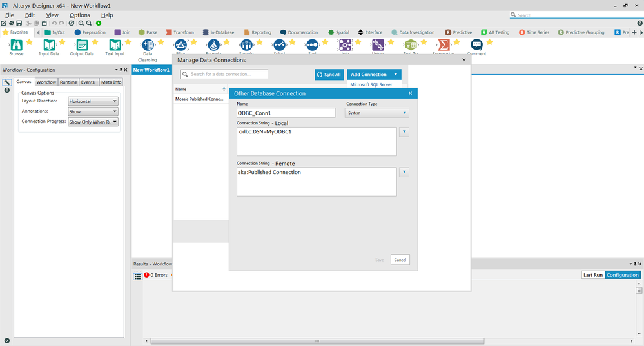Show the Configuration results button

[622, 275]
